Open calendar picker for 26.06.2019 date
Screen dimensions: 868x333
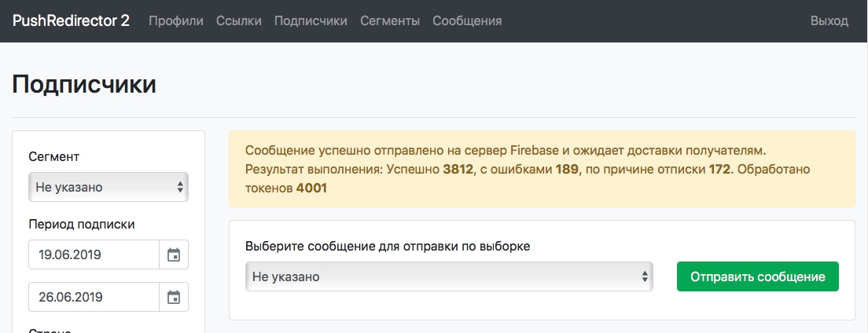(174, 297)
